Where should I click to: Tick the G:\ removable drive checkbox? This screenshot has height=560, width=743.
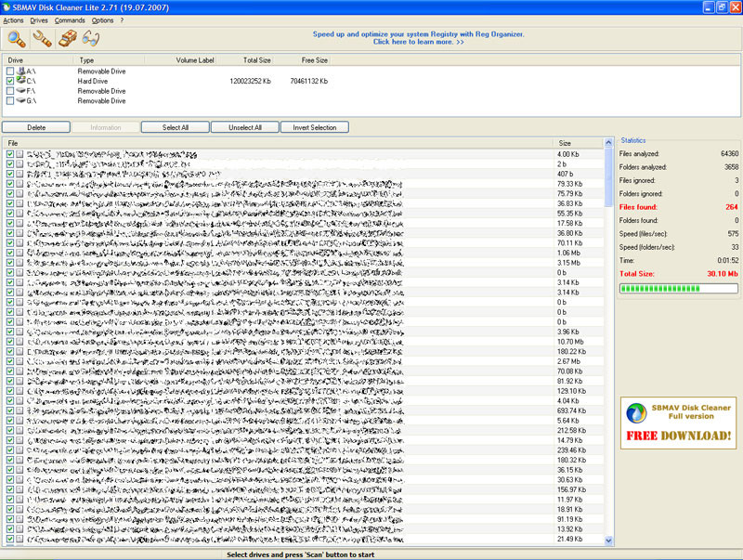pos(10,101)
